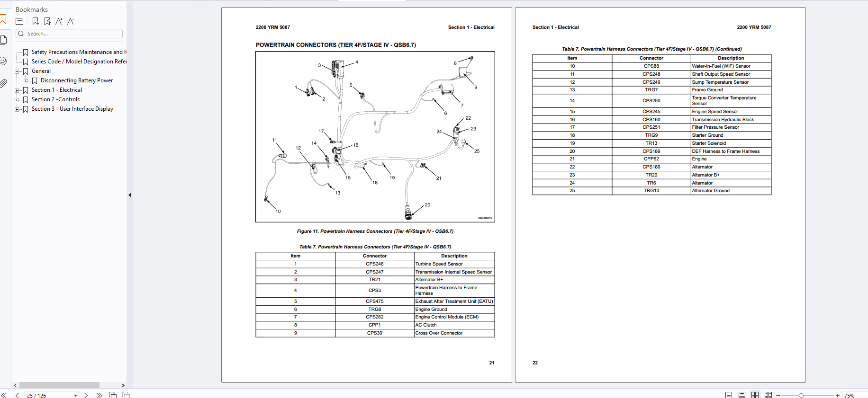Viewport: 868px width, 398px height.
Task: Click 'Turbine Speed Sensor' description cell
Action: click(454, 264)
